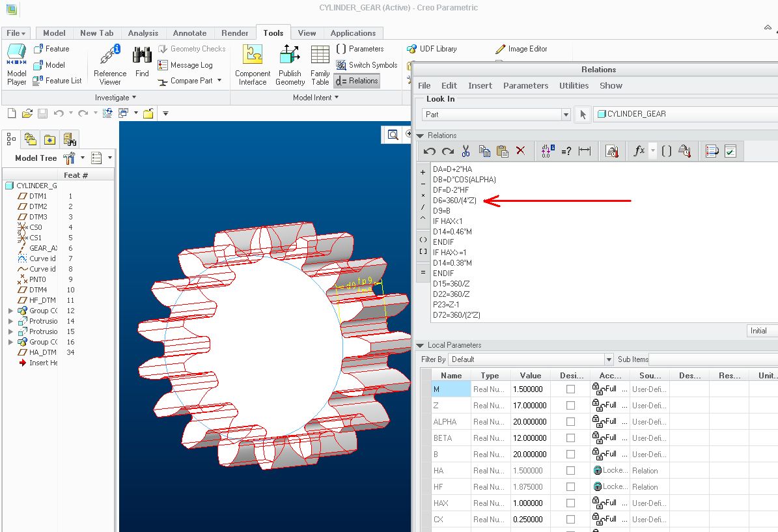Click the select-arrow button beside Look In
This screenshot has width=778, height=532.
click(x=583, y=115)
